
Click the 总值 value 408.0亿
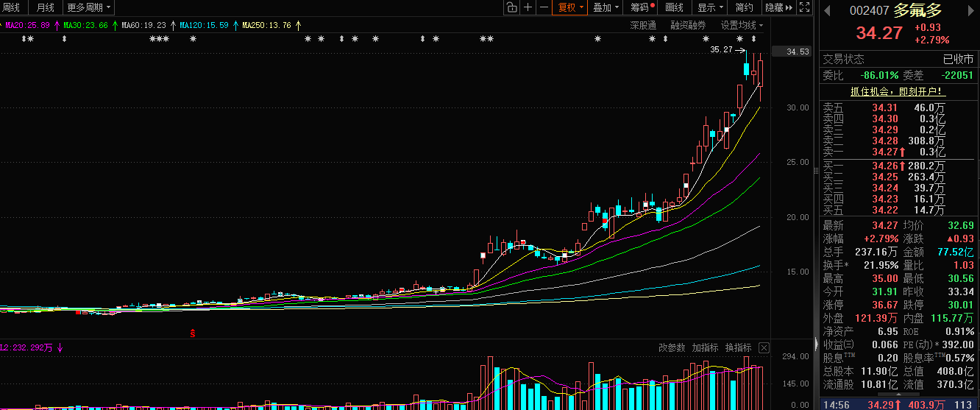tap(955, 371)
